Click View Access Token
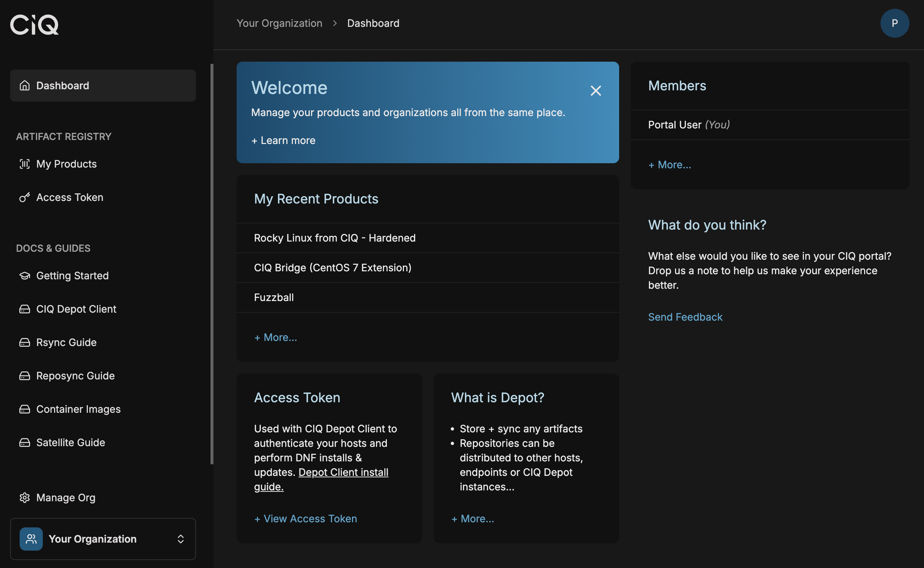The height and width of the screenshot is (568, 924). tap(306, 519)
